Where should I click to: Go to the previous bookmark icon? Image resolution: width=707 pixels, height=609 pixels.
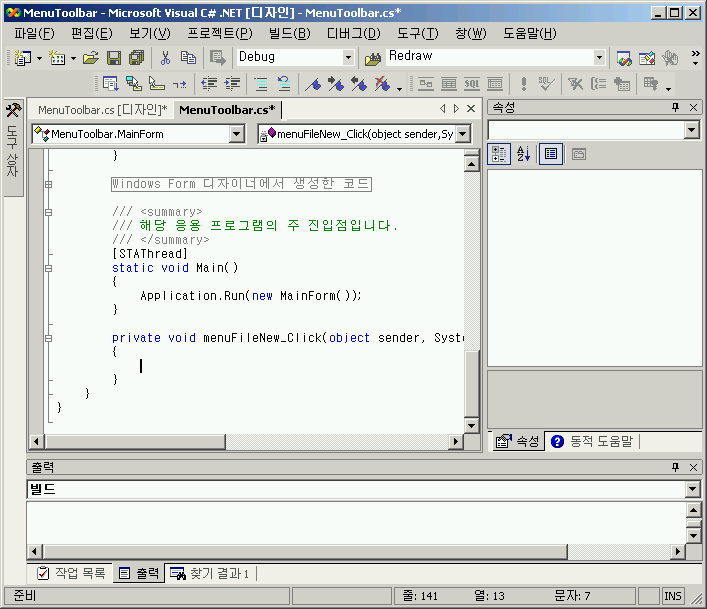(x=359, y=84)
